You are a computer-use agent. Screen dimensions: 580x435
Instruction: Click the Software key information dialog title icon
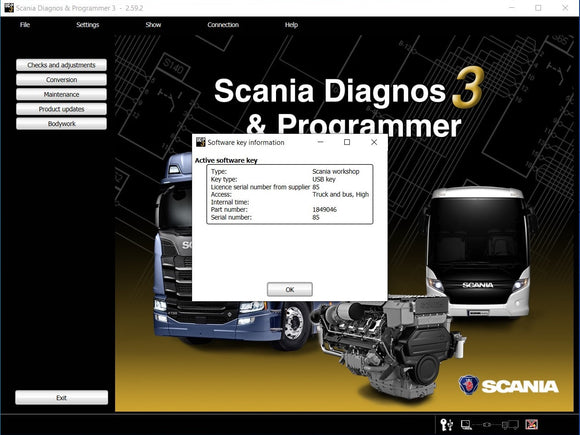[x=200, y=142]
